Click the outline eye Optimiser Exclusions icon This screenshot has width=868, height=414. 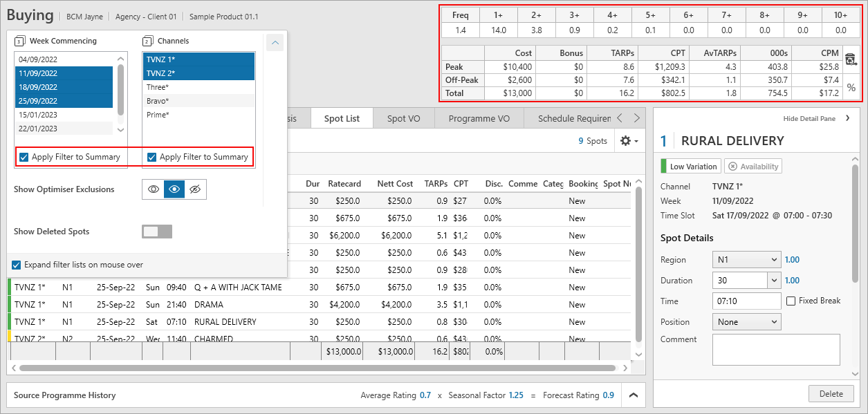coord(154,189)
